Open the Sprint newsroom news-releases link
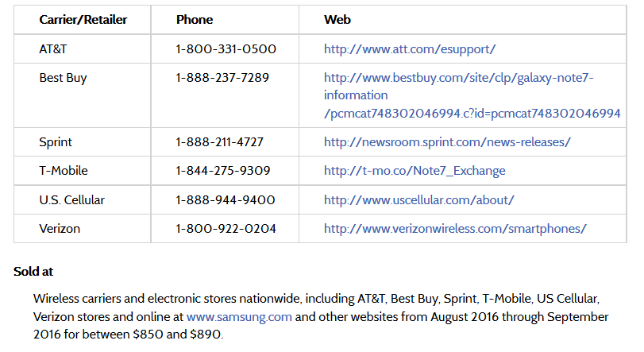Screen dimensions: 644x352 tap(447, 142)
